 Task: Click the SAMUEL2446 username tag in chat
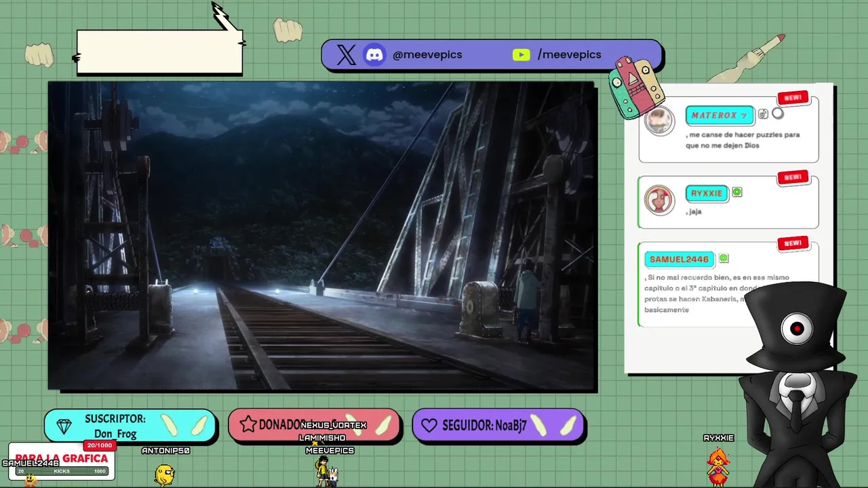pyautogui.click(x=679, y=259)
